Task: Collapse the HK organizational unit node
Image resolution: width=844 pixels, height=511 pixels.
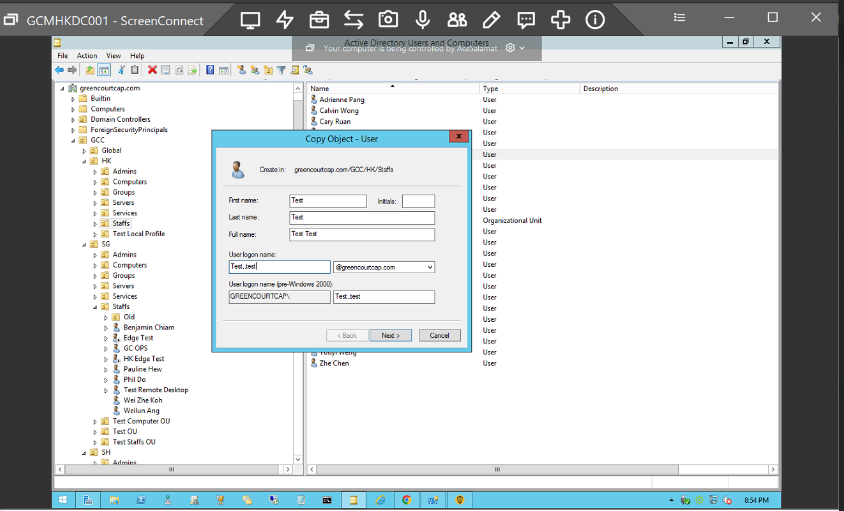Action: tap(84, 161)
